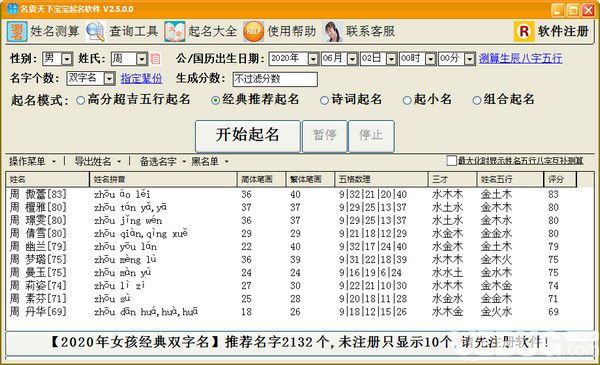Sort by the 三才 column header
Screen dimensions: 600x365
pyautogui.click(x=452, y=179)
